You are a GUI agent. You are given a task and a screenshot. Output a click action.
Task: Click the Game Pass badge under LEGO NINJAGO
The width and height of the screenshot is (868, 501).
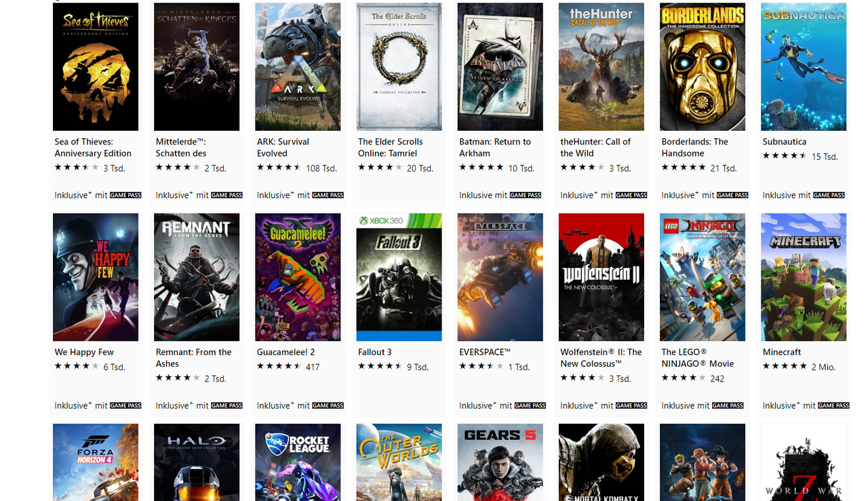[728, 405]
